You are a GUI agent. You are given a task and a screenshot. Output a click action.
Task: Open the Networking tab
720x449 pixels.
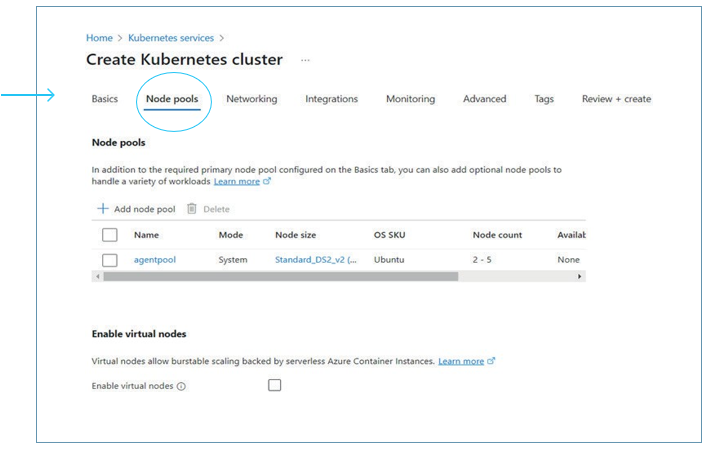pos(251,99)
